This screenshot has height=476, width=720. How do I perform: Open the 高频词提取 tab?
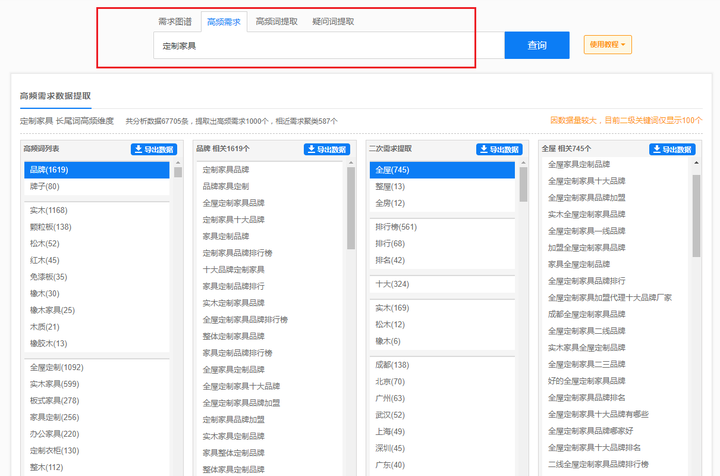pos(277,22)
